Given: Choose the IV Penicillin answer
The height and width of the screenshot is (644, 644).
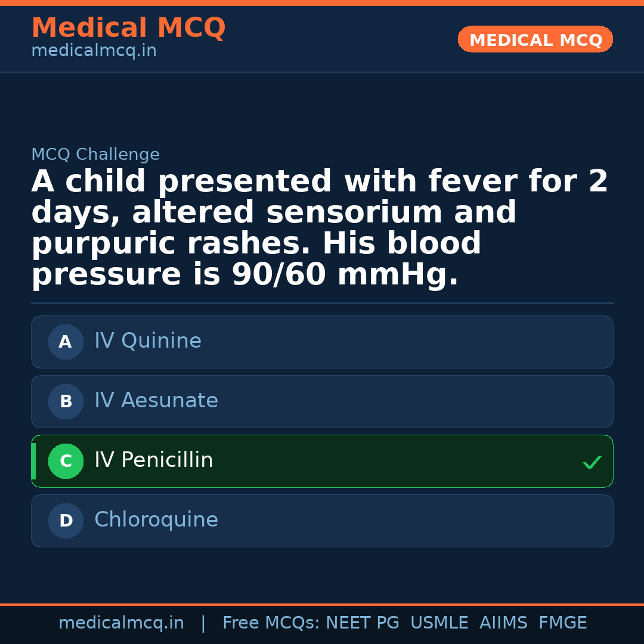Looking at the screenshot, I should tap(154, 460).
